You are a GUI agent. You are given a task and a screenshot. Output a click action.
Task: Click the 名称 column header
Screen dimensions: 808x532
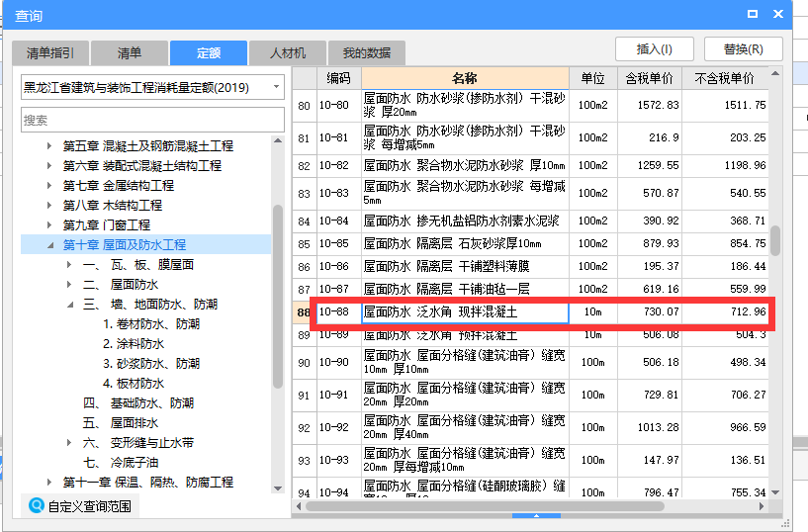[x=465, y=78]
